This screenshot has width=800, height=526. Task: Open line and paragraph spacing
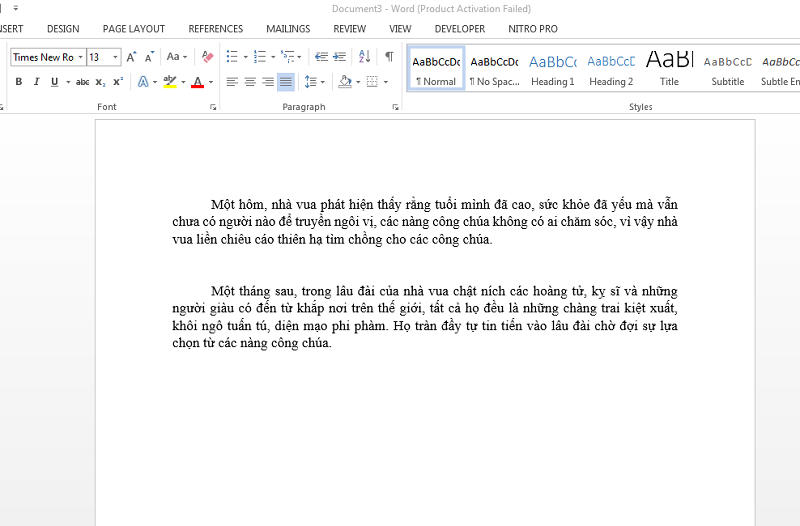tap(311, 82)
